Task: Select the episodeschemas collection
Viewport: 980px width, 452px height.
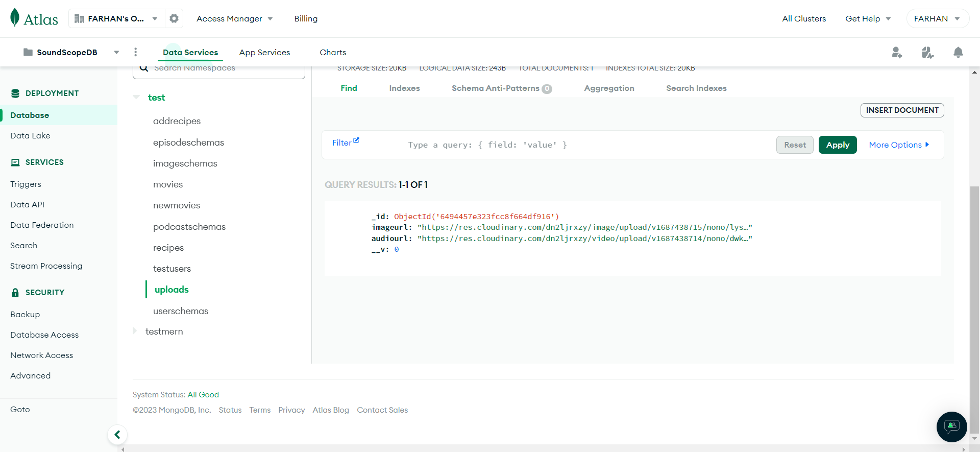Action: pos(188,142)
